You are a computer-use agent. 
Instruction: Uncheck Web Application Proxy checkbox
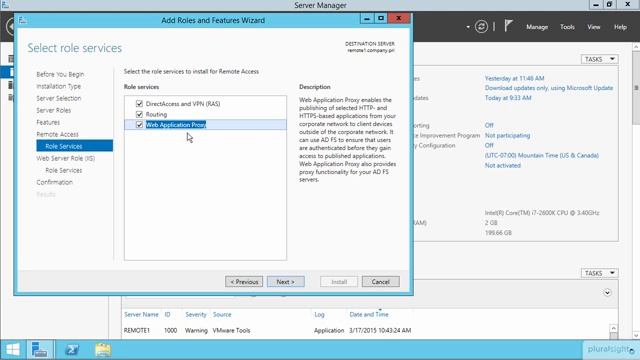[x=139, y=124]
